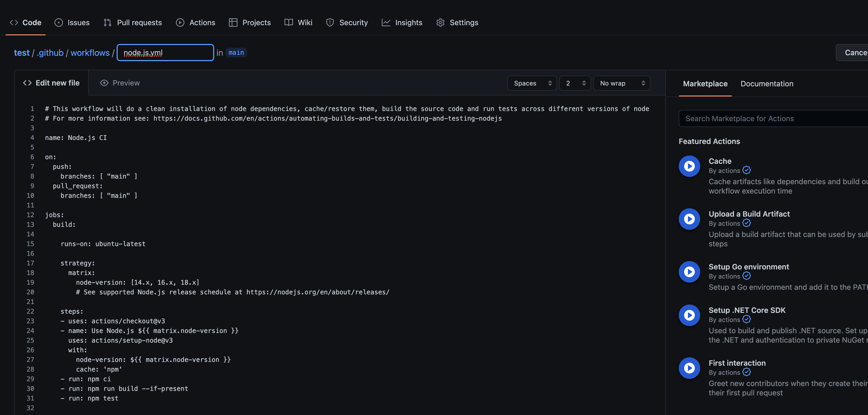Open the indent size 2 dropdown
The image size is (868, 415).
pos(575,83)
